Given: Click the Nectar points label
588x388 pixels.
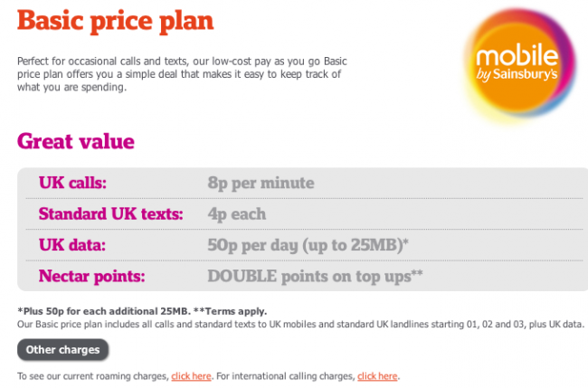Looking at the screenshot, I should (x=92, y=276).
